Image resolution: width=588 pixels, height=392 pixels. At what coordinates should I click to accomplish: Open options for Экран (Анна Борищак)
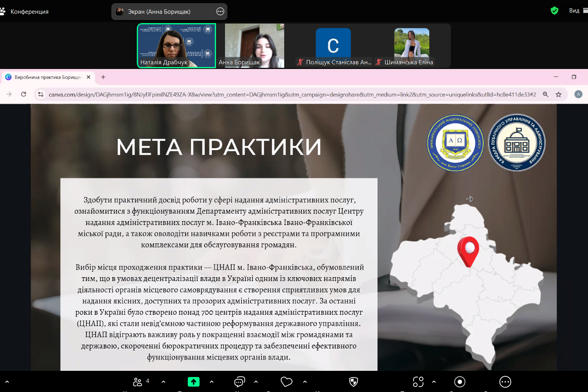220,12
